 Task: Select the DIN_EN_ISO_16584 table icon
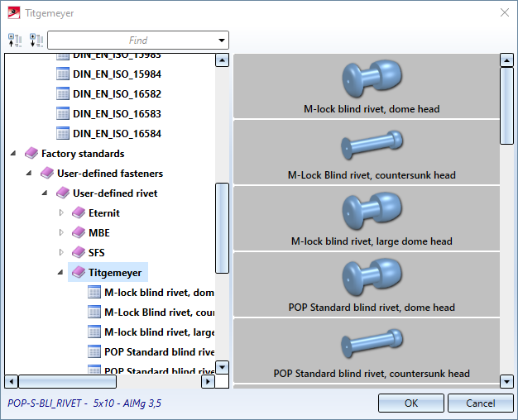63,133
